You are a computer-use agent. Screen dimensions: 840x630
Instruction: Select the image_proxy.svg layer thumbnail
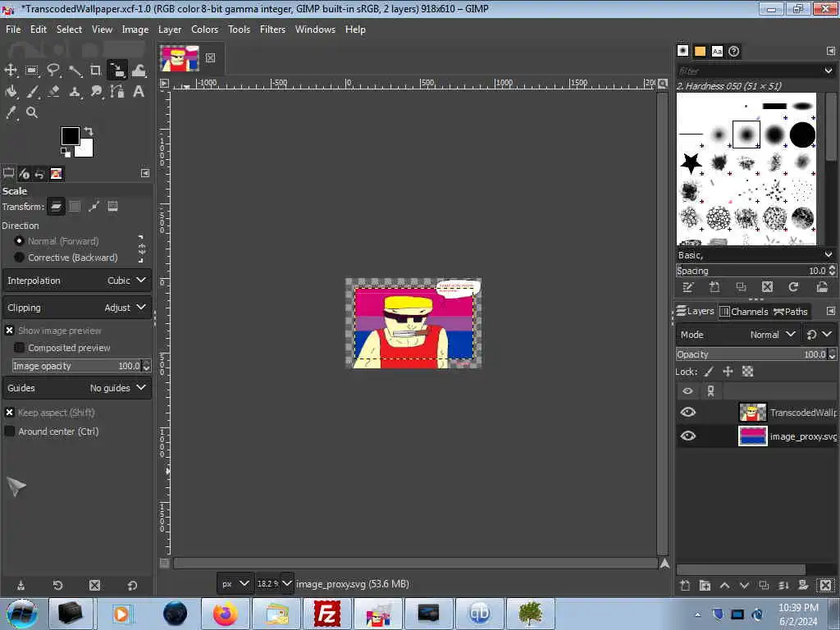[x=753, y=436]
